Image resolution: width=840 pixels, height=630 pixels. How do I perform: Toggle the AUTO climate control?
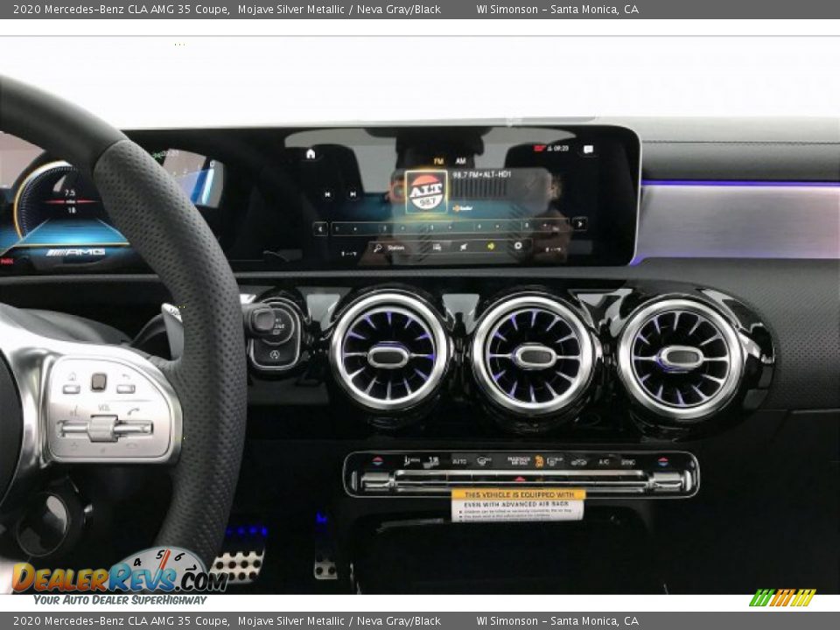click(x=458, y=461)
